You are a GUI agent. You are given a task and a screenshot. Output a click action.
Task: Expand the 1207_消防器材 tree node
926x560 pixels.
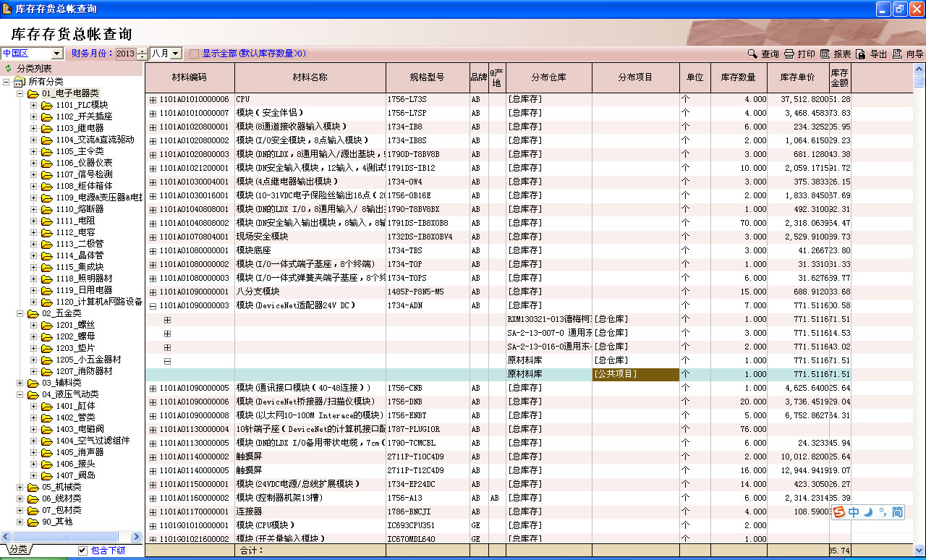[x=33, y=371]
